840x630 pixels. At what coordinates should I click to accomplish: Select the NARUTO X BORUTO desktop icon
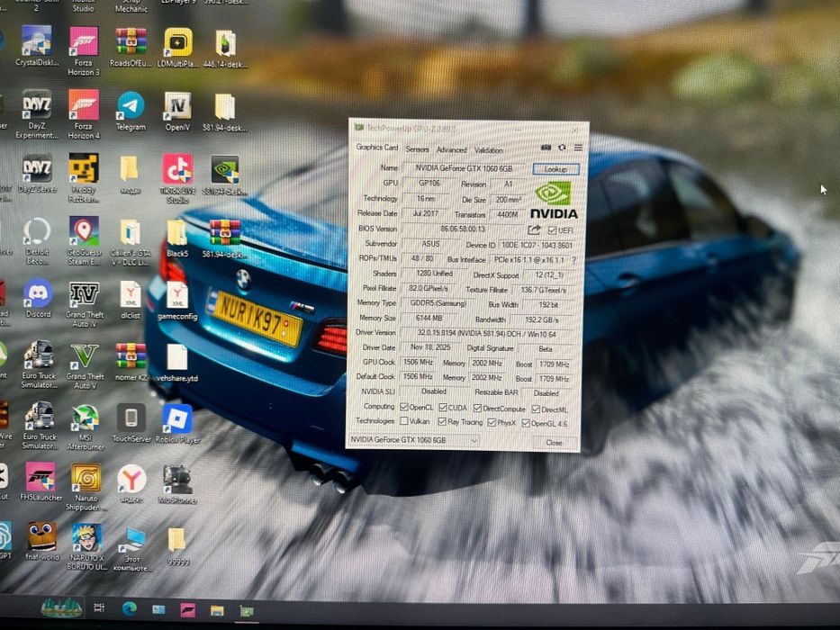pos(86,546)
